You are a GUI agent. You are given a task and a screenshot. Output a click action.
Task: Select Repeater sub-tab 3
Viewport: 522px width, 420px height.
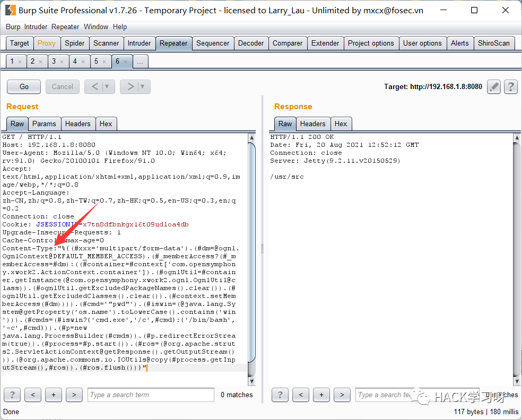54,61
